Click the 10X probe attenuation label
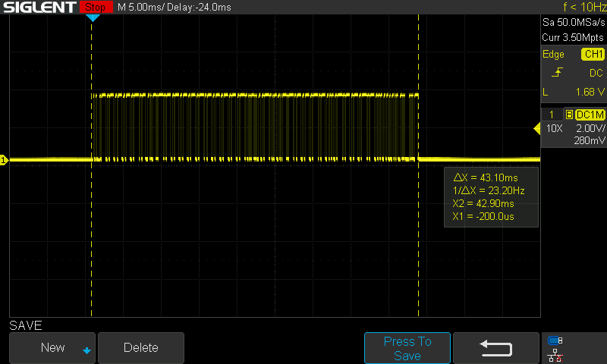 [555, 128]
